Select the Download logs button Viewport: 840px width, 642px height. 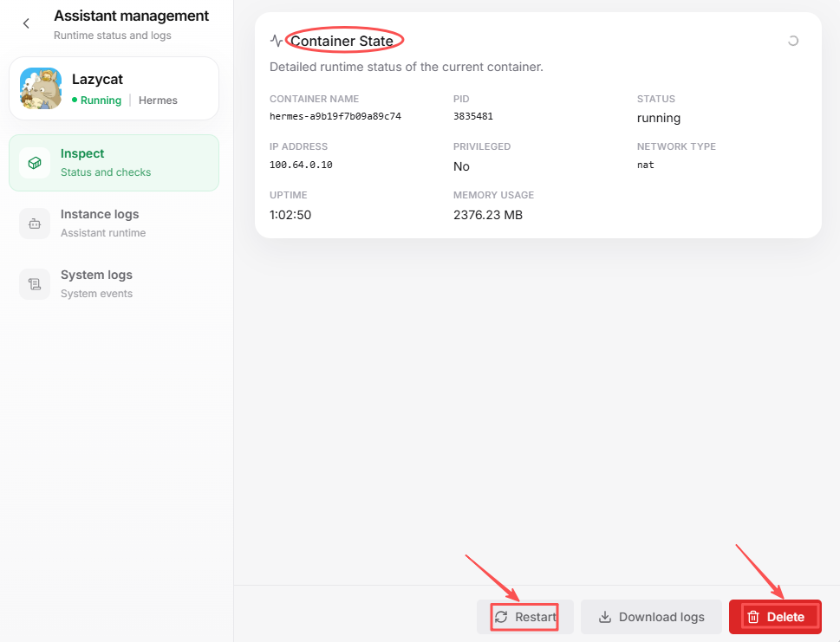[651, 617]
